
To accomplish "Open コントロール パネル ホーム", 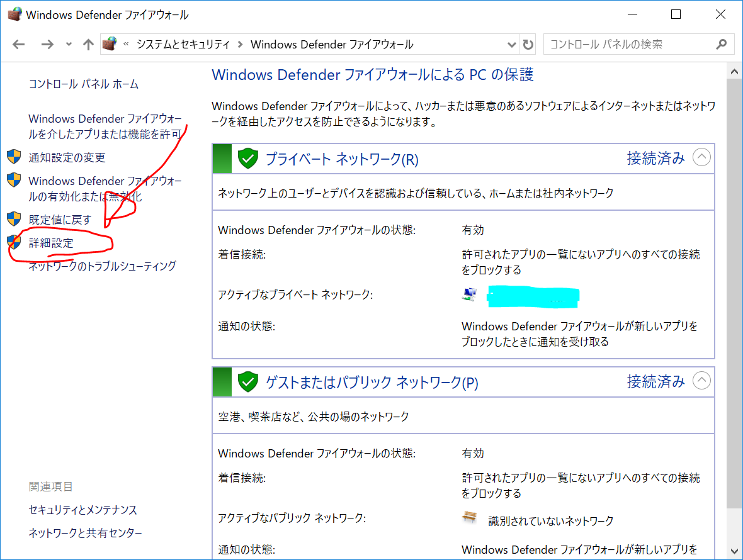I will (x=83, y=84).
